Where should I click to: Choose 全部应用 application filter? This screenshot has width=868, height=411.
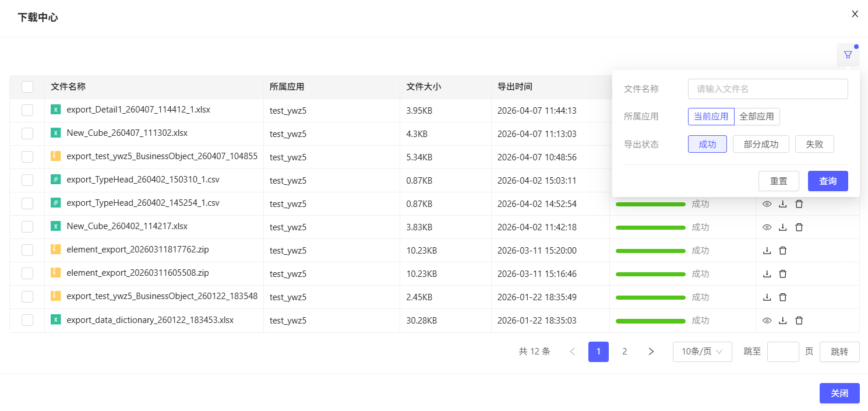tap(757, 117)
